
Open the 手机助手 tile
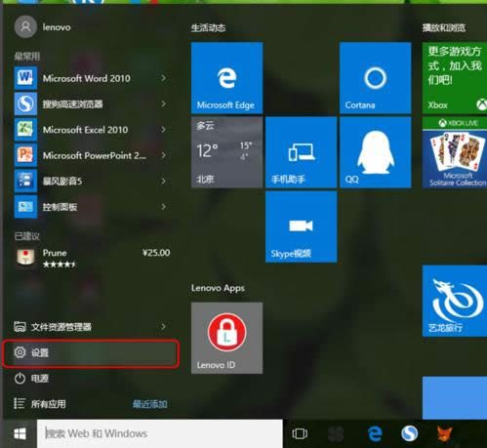[301, 152]
